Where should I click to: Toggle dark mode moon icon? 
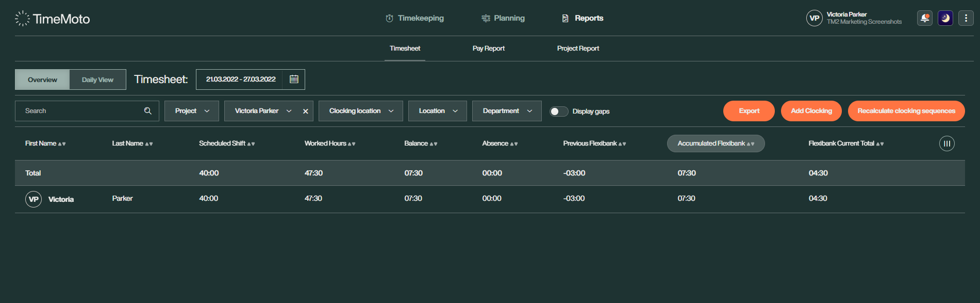tap(945, 18)
